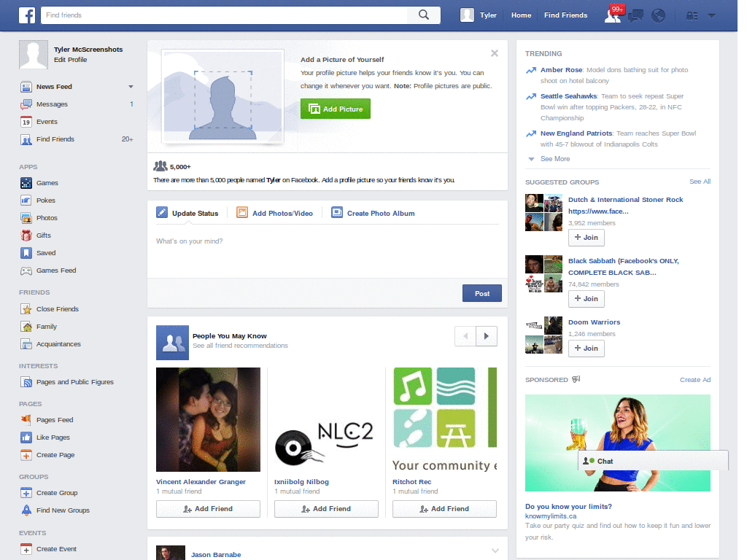Viewport: 747px width, 560px height.
Task: Join the Black Sabbath group
Action: click(x=587, y=299)
